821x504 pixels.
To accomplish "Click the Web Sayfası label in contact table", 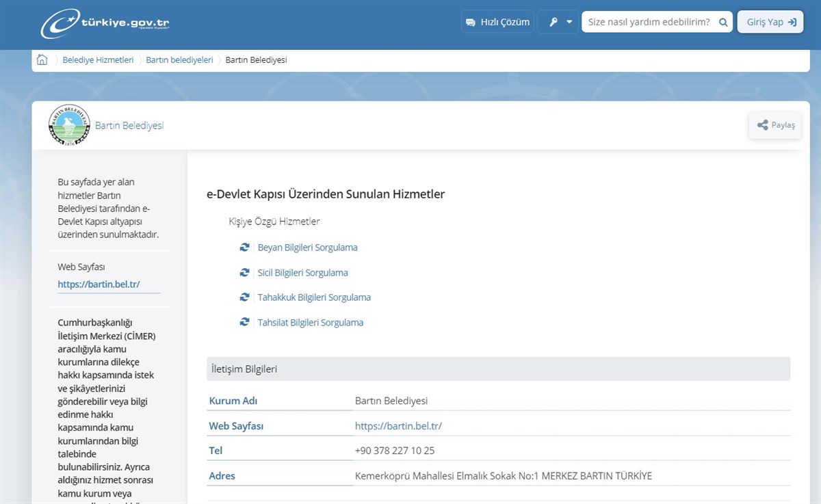I will tap(236, 426).
